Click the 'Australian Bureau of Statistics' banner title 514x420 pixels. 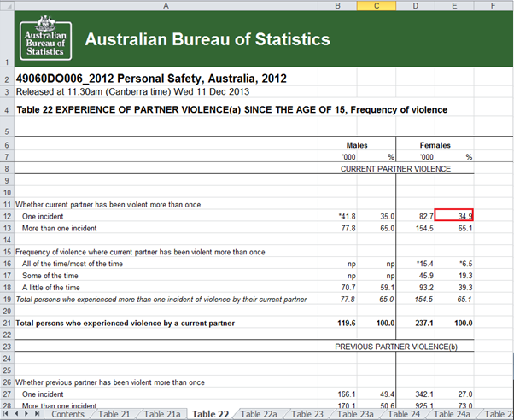[207, 39]
